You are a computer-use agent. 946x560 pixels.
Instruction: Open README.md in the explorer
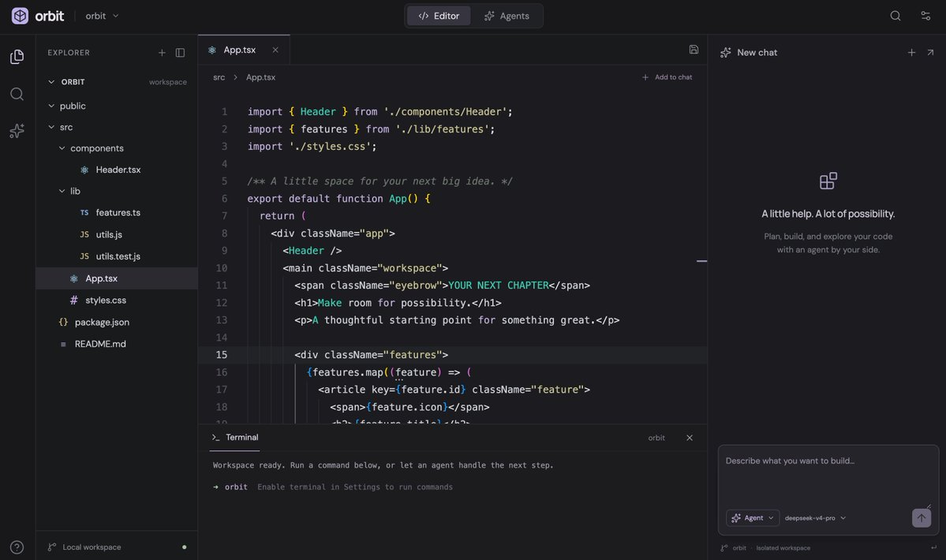[117, 344]
